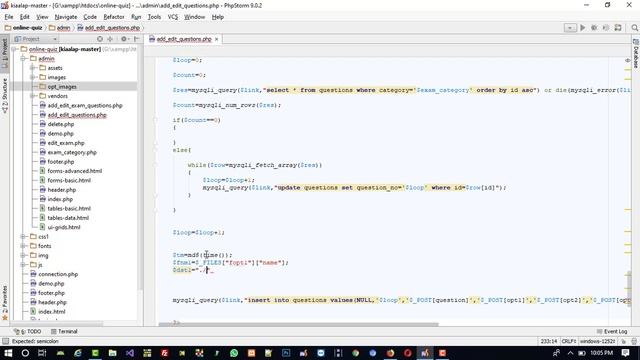Open WhatsApp from the taskbar

pyautogui.click(x=234, y=353)
